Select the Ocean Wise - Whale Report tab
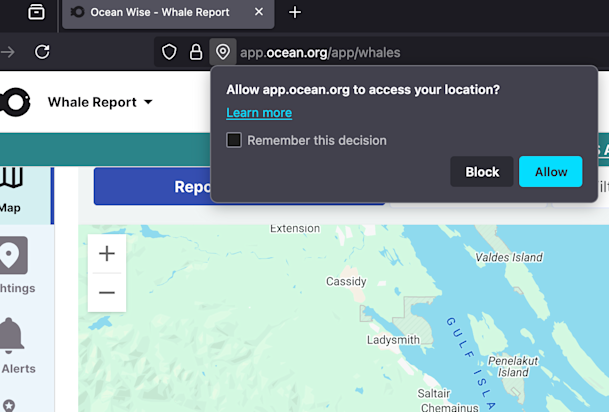The height and width of the screenshot is (412, 609). click(x=168, y=14)
